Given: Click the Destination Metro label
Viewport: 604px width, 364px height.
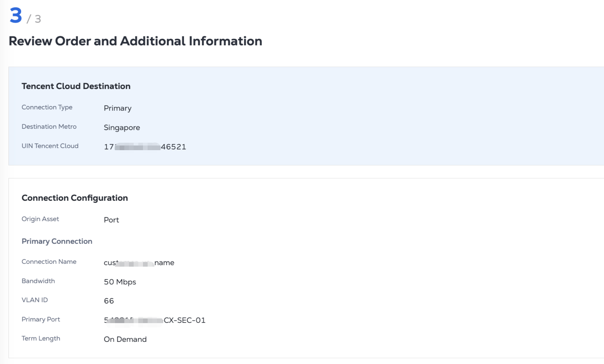Looking at the screenshot, I should tap(49, 127).
